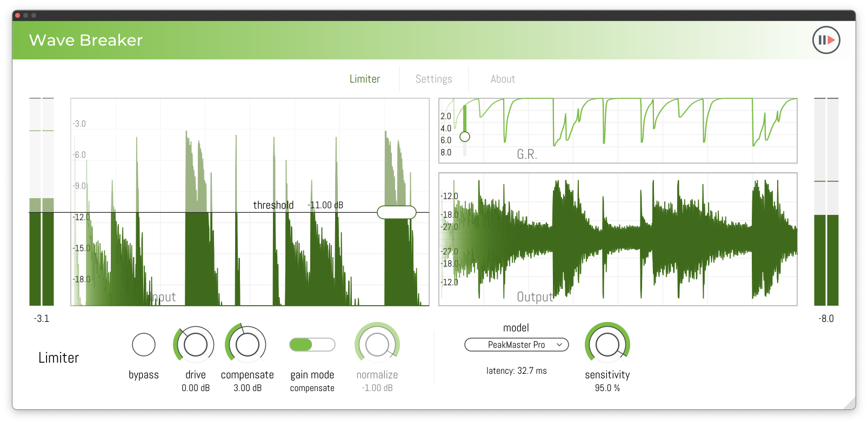Click the compensate knob
The height and width of the screenshot is (424, 868).
(x=247, y=345)
